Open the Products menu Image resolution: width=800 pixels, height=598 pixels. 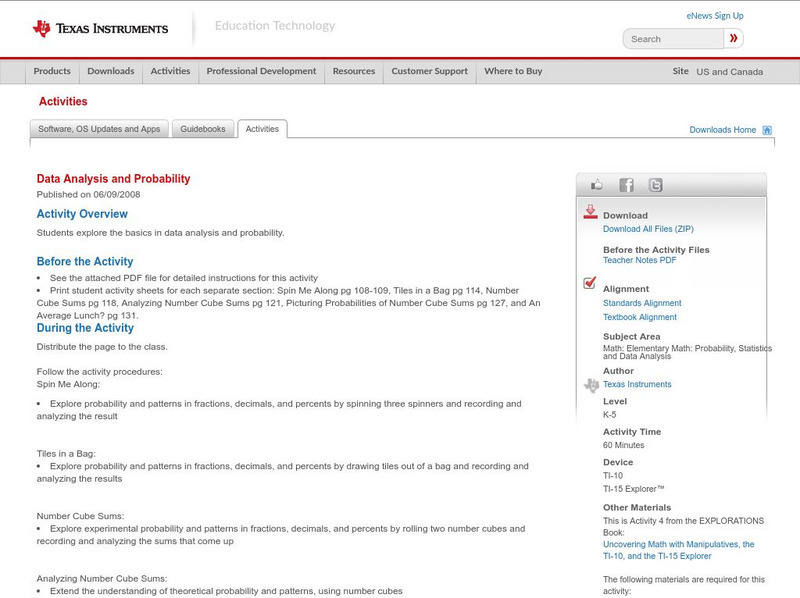[52, 71]
